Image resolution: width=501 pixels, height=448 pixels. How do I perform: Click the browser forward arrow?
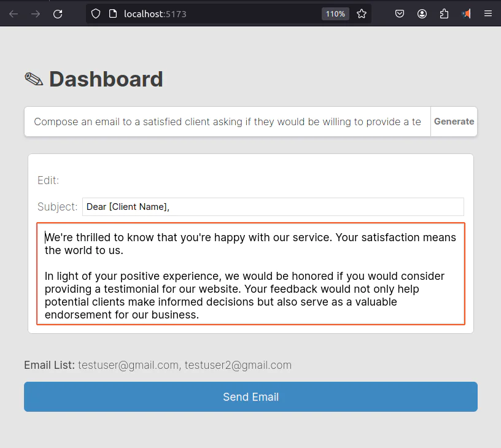36,14
